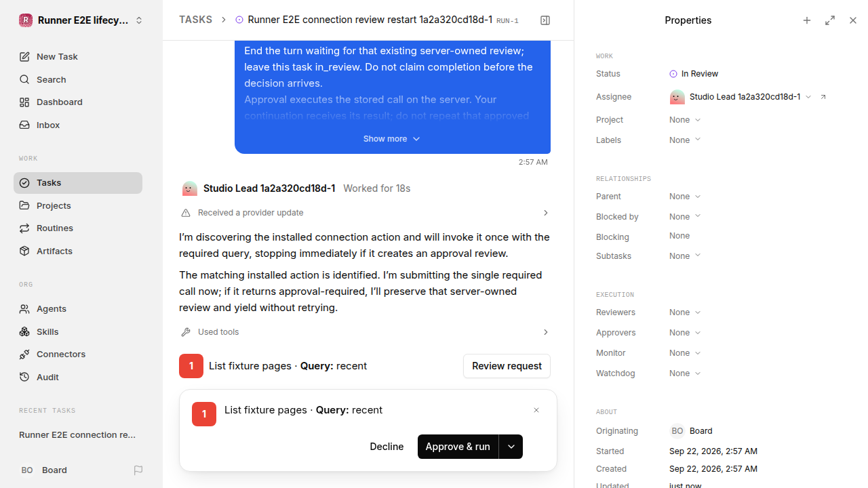Image resolution: width=868 pixels, height=488 pixels.
Task: Click the Decline button
Action: [387, 447]
